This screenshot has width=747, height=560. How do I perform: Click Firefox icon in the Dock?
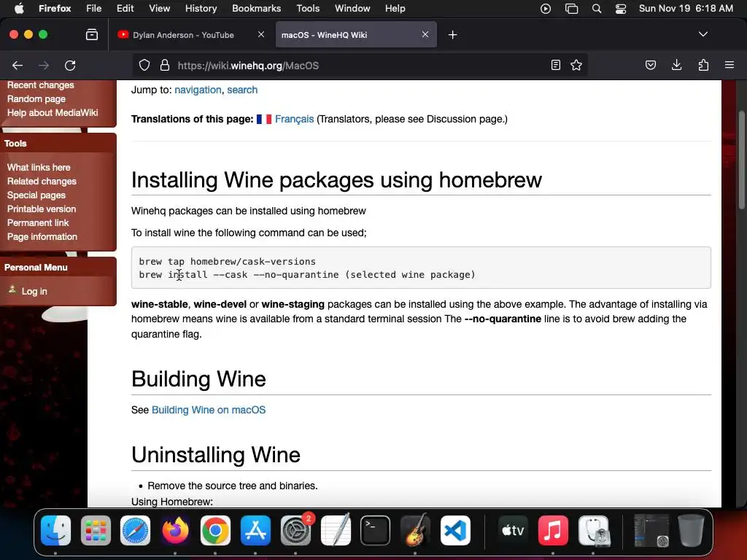(x=175, y=531)
